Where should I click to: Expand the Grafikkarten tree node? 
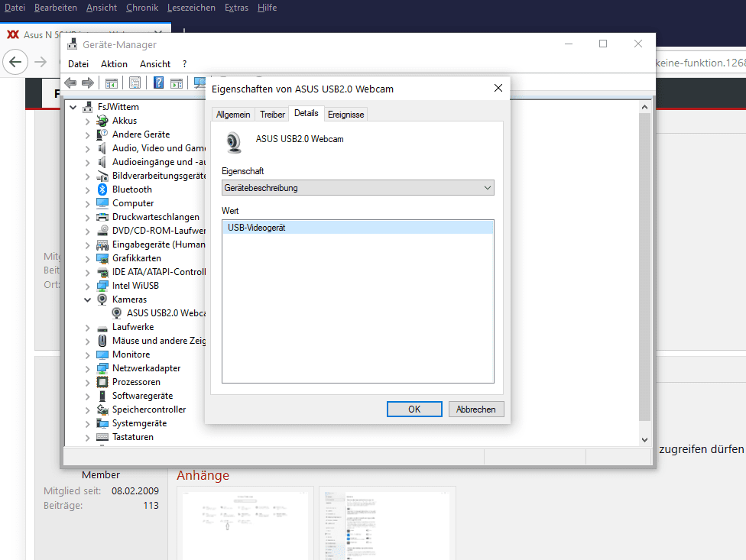pyautogui.click(x=88, y=259)
